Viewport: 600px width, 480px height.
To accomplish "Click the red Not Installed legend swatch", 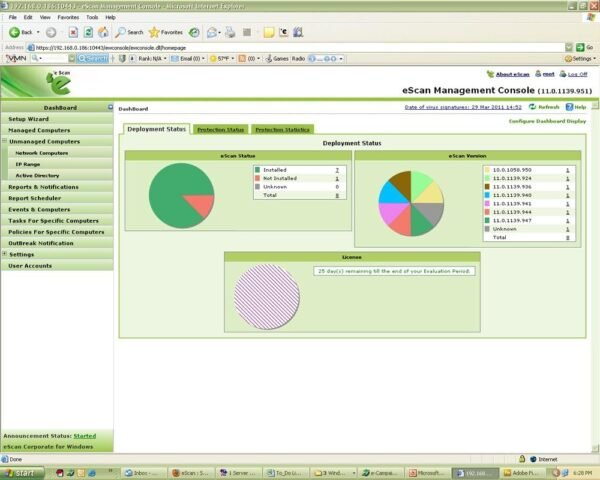I will (258, 178).
